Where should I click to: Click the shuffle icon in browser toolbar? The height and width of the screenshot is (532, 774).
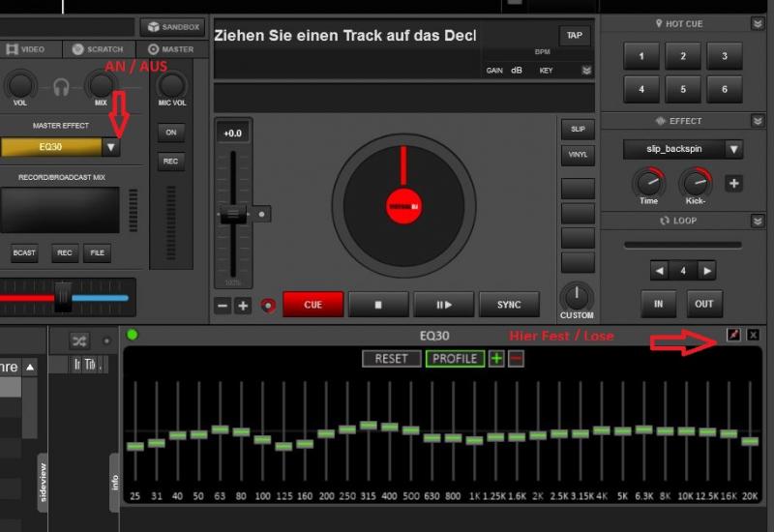coord(79,341)
